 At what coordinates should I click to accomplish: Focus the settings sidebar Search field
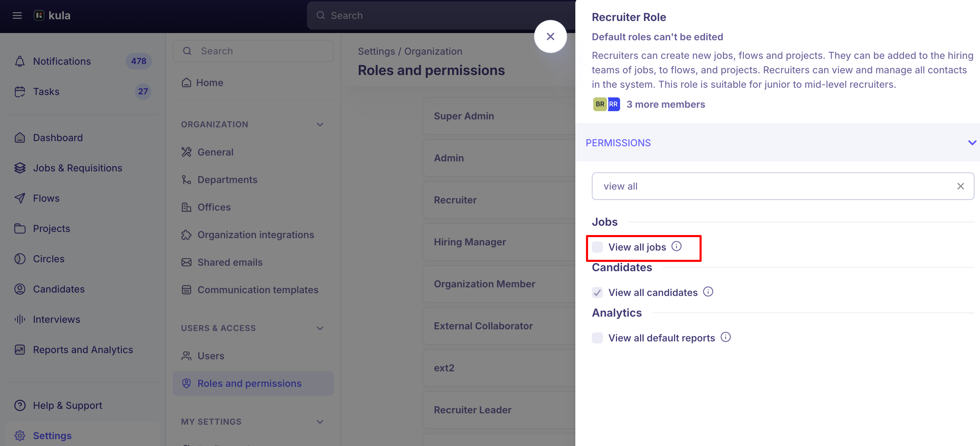(x=253, y=51)
